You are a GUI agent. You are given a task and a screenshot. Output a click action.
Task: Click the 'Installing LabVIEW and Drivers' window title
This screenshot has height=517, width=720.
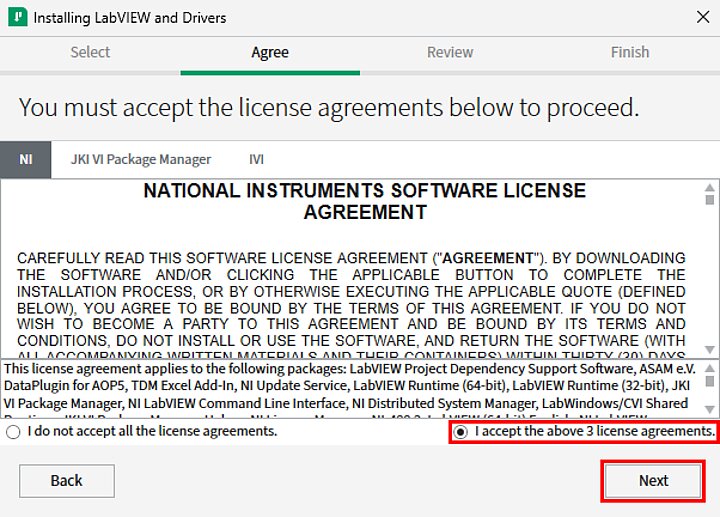coord(130,18)
